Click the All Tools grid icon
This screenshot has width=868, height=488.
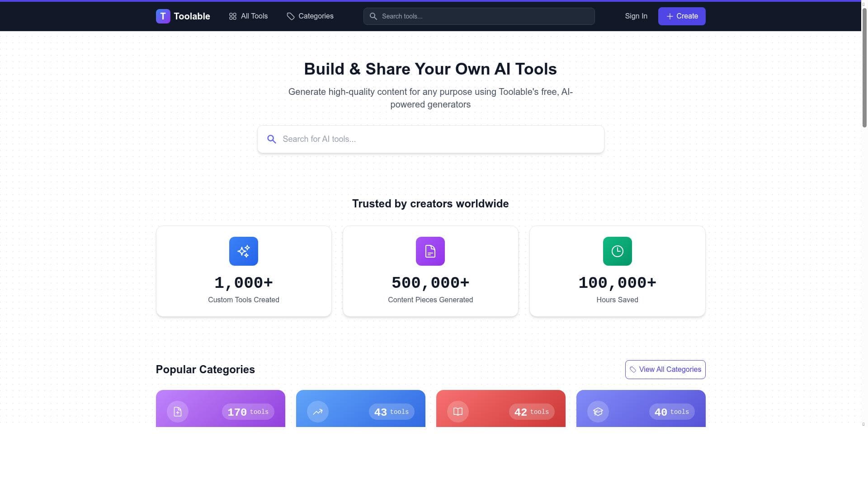[233, 16]
